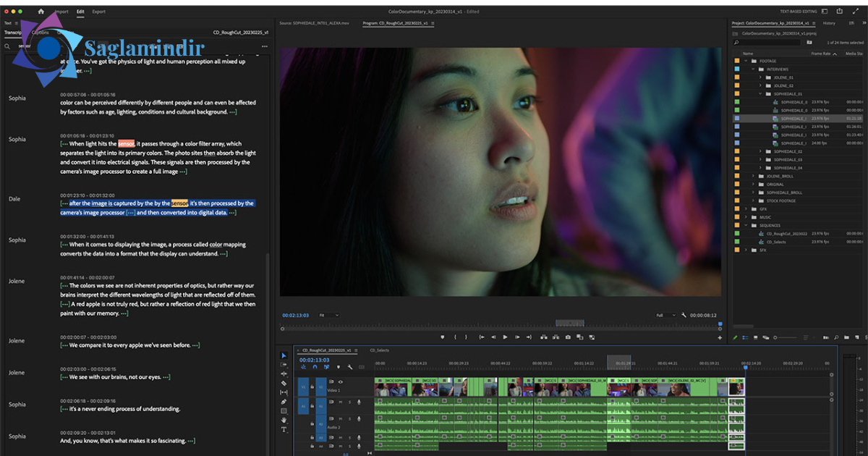Click the Home icon
This screenshot has height=456, width=868.
click(x=41, y=12)
